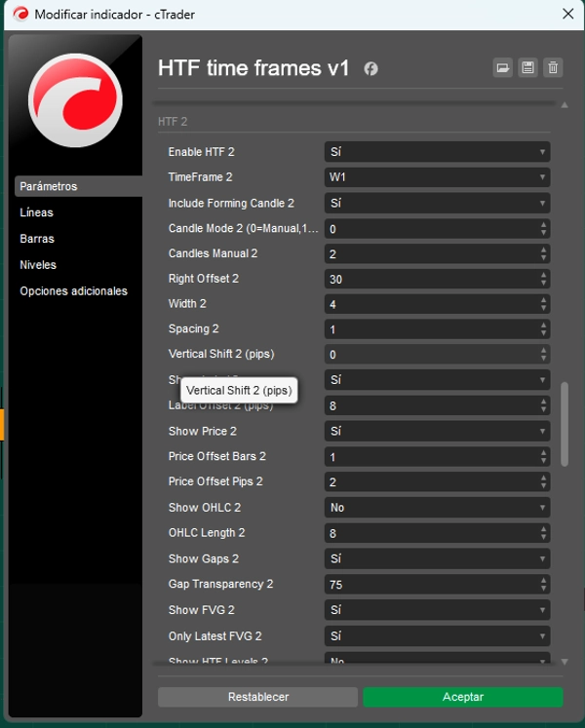This screenshot has width=585, height=728.
Task: Open the Show Price 2 dropdown
Action: 437,432
